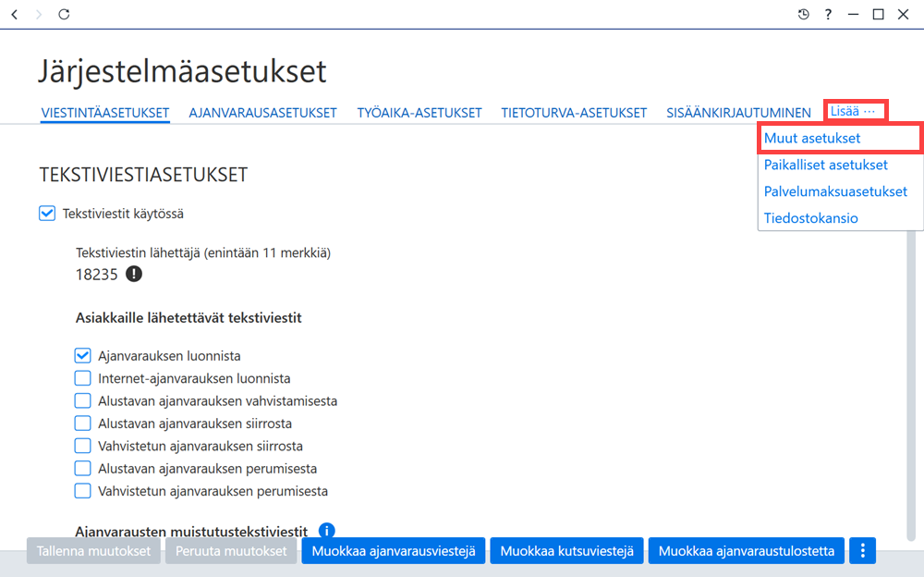Tick Alustavan ajanvarauksen siirrosta
This screenshot has height=577, width=924.
coord(82,424)
